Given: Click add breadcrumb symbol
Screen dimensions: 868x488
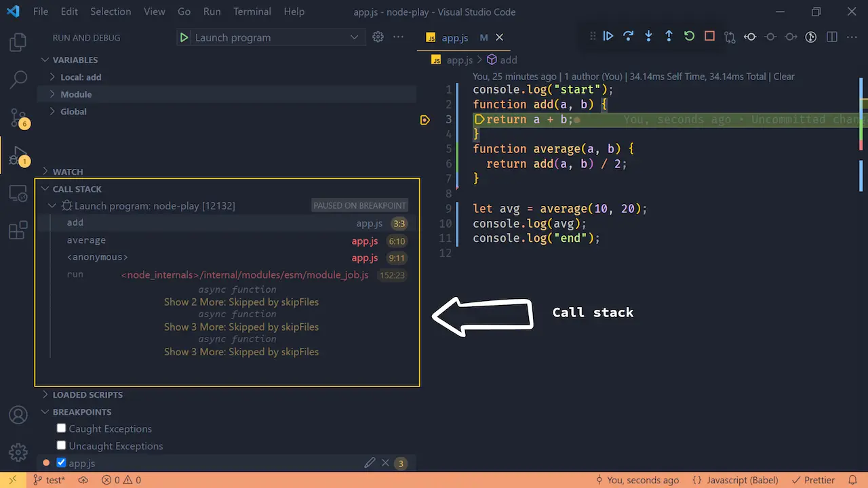Looking at the screenshot, I should [502, 60].
